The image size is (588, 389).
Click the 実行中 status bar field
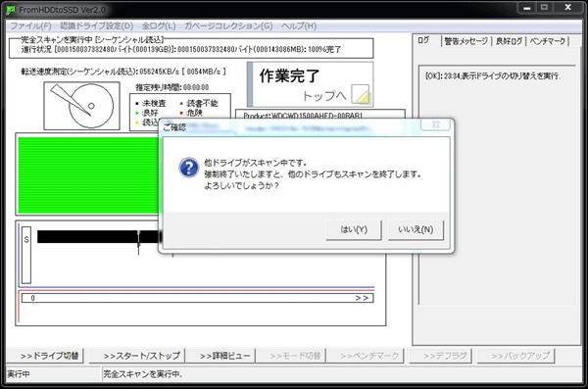pyautogui.click(x=53, y=374)
